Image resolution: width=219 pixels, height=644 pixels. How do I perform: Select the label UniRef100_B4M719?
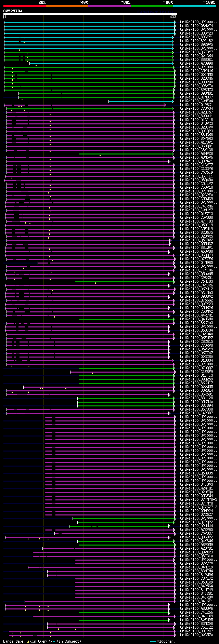(196, 567)
